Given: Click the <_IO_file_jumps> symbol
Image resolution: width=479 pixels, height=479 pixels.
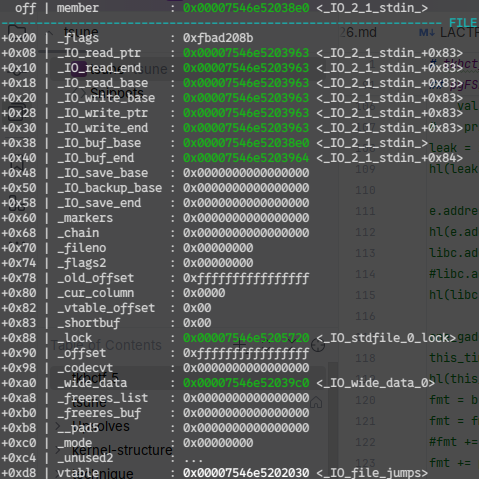Looking at the screenshot, I should point(372,473).
